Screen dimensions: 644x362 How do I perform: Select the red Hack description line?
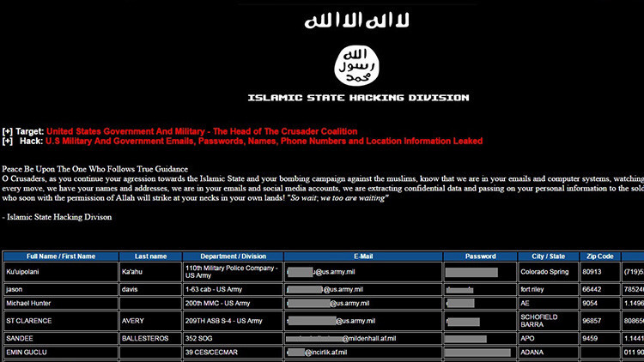pos(264,141)
